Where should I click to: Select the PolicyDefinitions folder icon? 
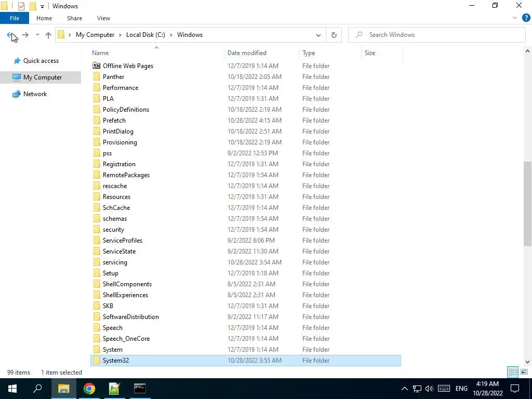pos(96,110)
